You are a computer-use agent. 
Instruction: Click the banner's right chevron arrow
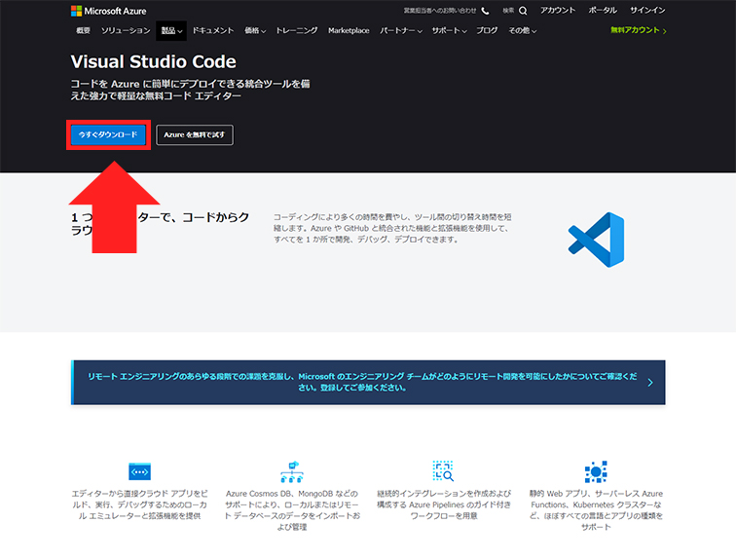(x=650, y=383)
